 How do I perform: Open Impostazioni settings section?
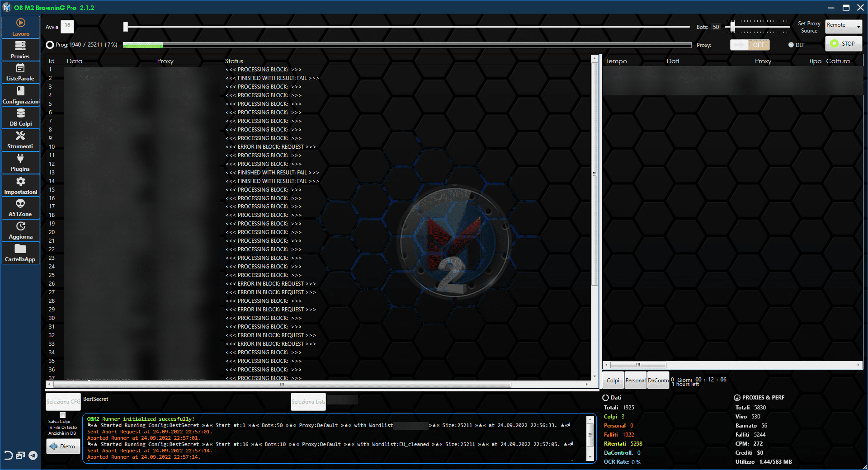point(21,185)
